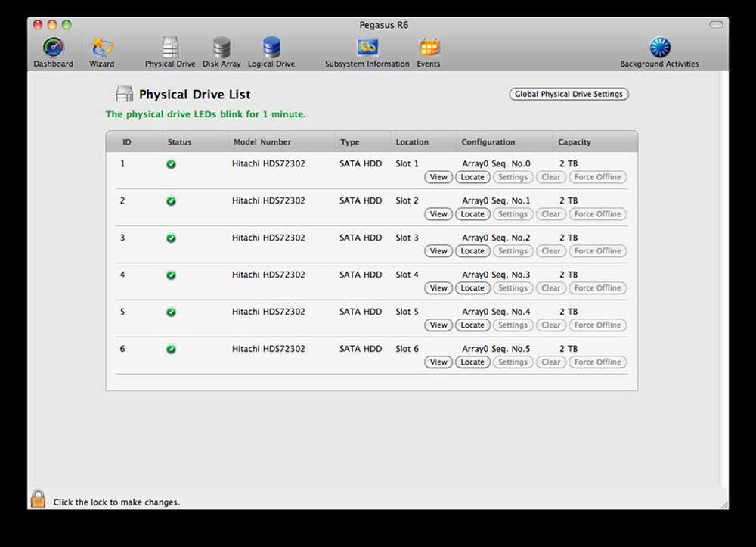Screen dimensions: 756x547
Task: Click the Configuration column header
Action: tap(488, 142)
